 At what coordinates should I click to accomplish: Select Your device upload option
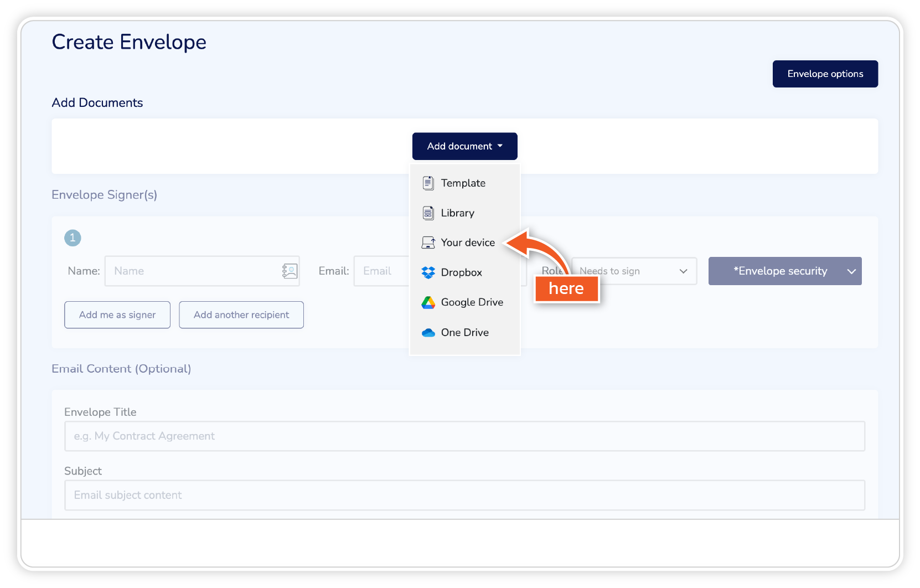point(464,243)
